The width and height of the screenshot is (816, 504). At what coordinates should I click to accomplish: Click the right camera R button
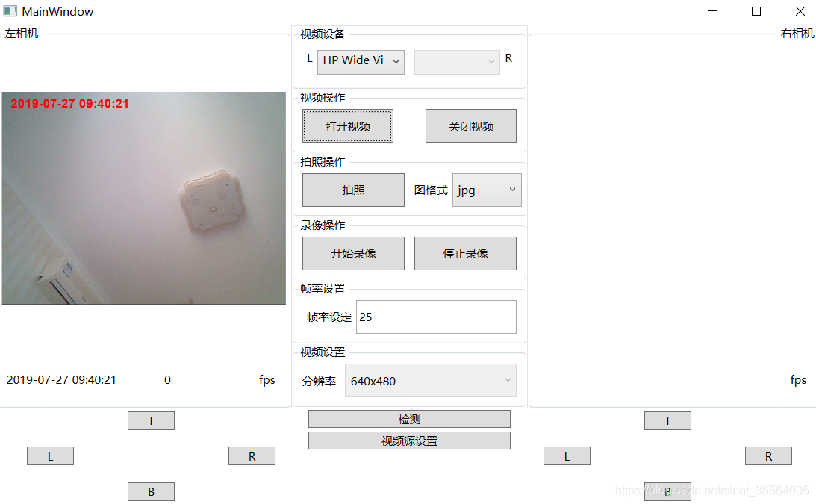tap(769, 456)
